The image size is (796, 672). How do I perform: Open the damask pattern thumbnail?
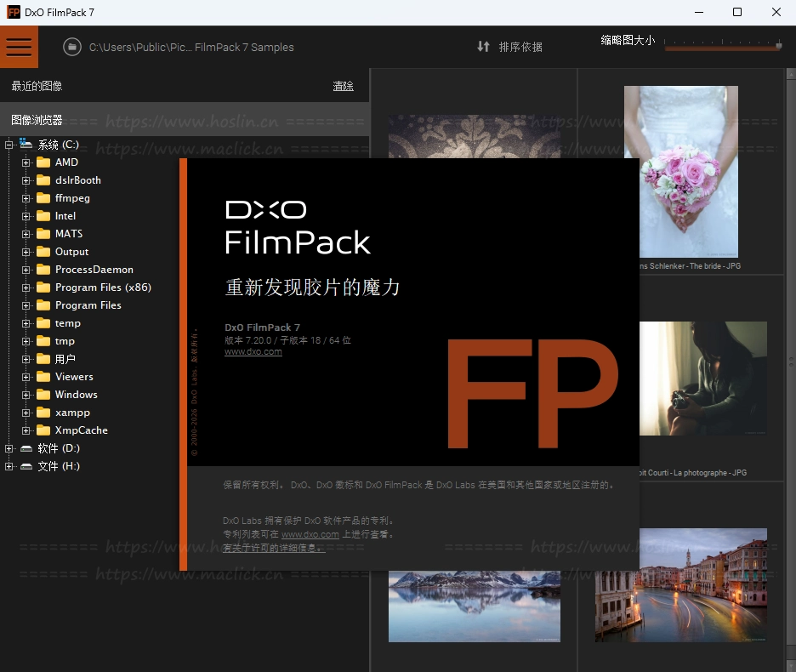point(475,136)
